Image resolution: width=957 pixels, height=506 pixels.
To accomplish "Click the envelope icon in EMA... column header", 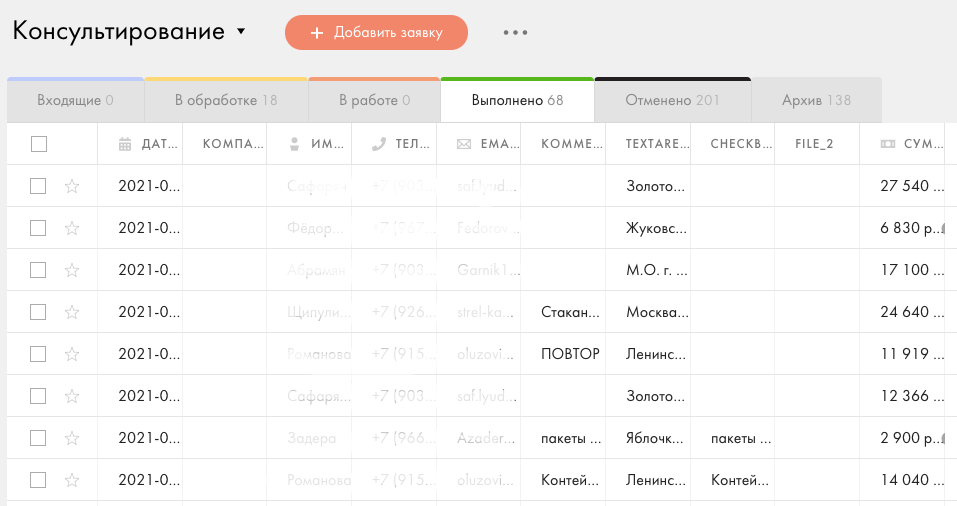I will (x=464, y=144).
